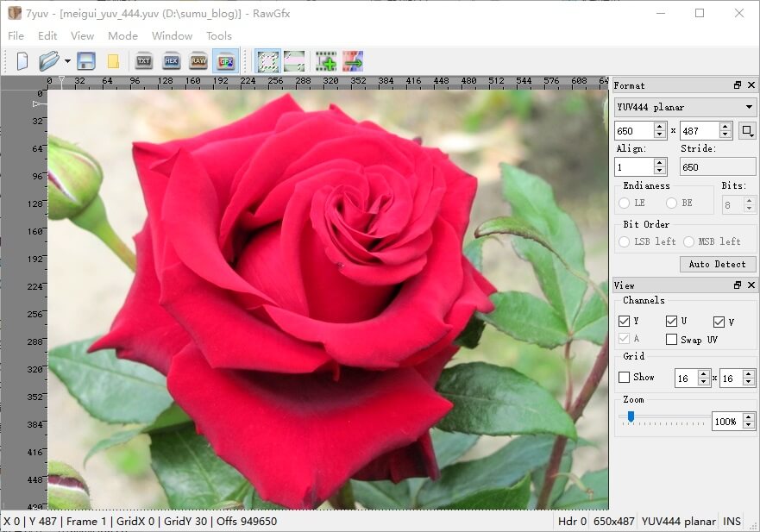This screenshot has height=532, width=760.
Task: Enable the grid Show checkbox
Action: pos(625,377)
